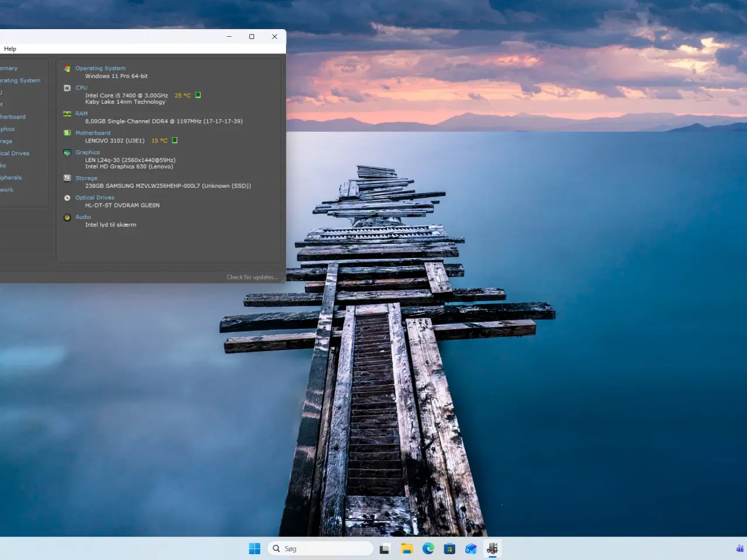Click the Motherboard temperature reading of 15 °C

(160, 140)
